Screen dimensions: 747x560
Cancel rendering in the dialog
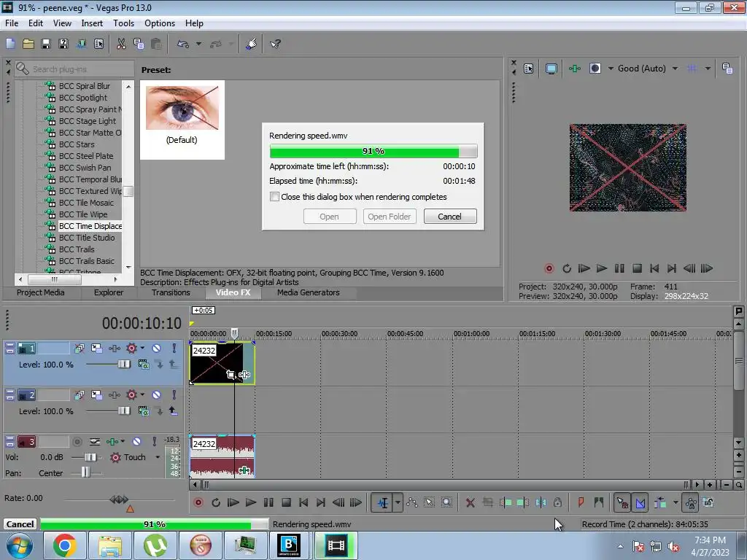[449, 216]
